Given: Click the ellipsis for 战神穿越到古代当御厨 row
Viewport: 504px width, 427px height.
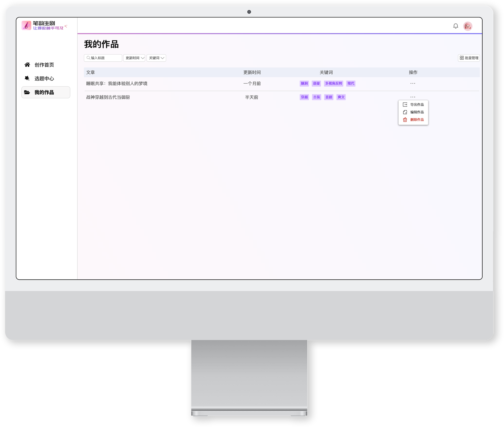Looking at the screenshot, I should click(x=413, y=97).
